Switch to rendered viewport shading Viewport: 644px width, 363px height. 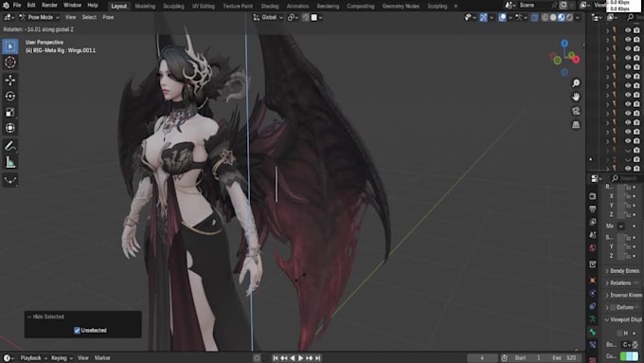coord(570,17)
